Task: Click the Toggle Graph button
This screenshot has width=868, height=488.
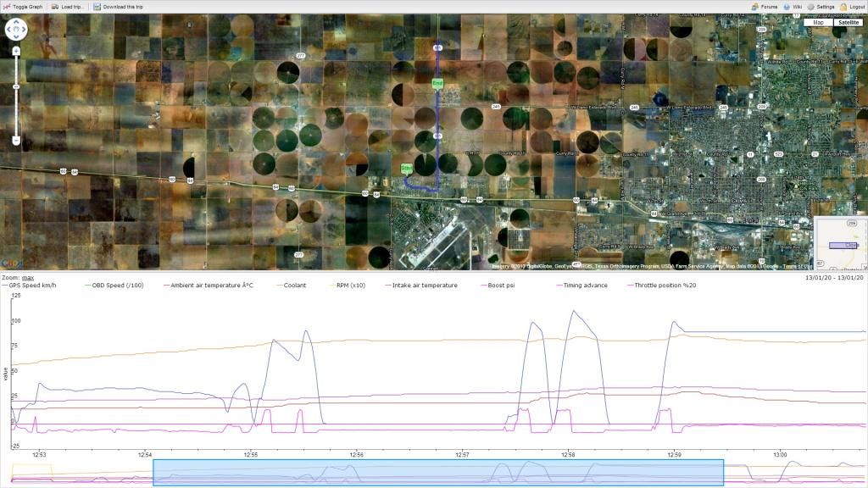Action: click(24, 7)
